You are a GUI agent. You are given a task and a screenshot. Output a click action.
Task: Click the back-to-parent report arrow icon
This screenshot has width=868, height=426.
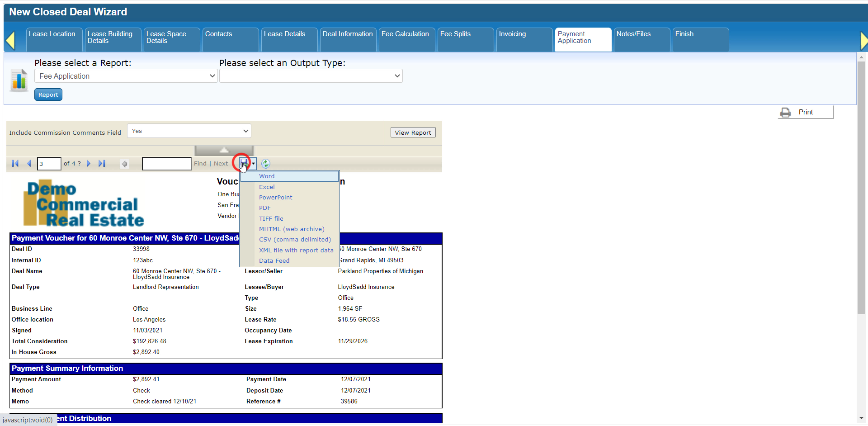(x=125, y=164)
